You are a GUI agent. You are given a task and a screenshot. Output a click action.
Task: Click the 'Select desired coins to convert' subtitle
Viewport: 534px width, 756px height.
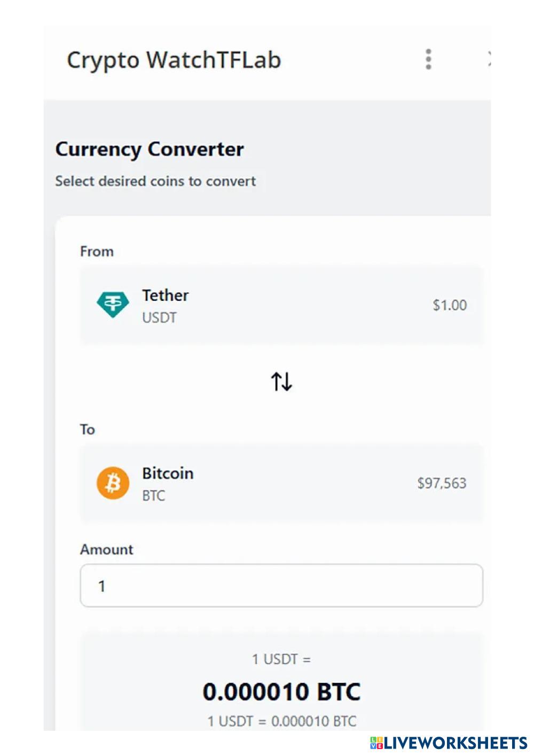[x=155, y=181]
